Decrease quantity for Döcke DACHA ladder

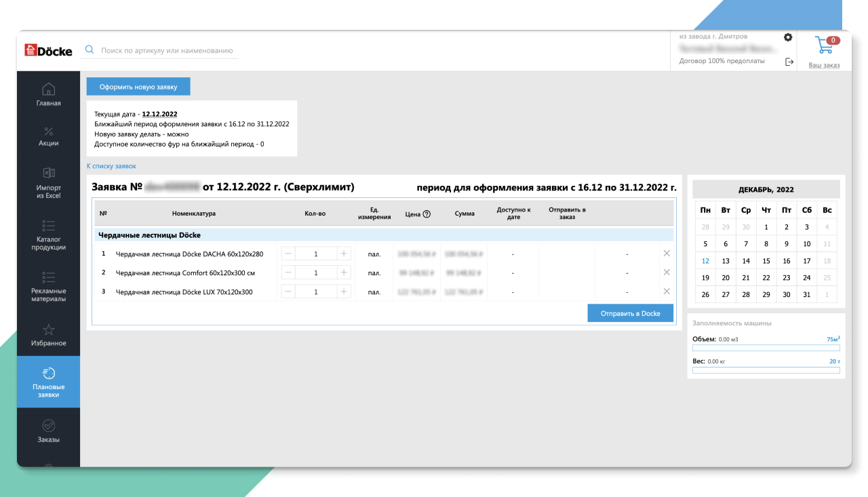tap(288, 254)
